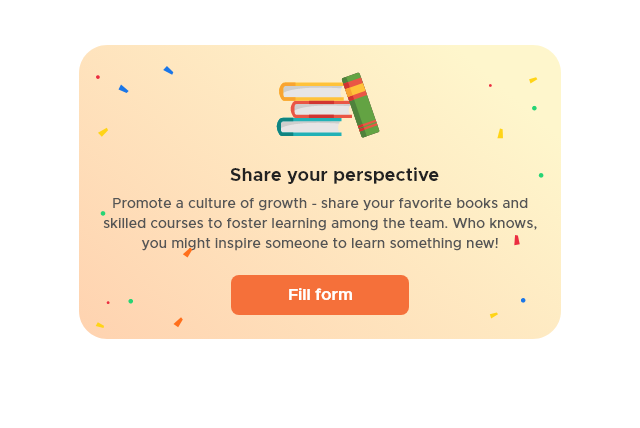The image size is (640, 428).
Task: Click the green dot beside the small red dot
Action: (131, 301)
